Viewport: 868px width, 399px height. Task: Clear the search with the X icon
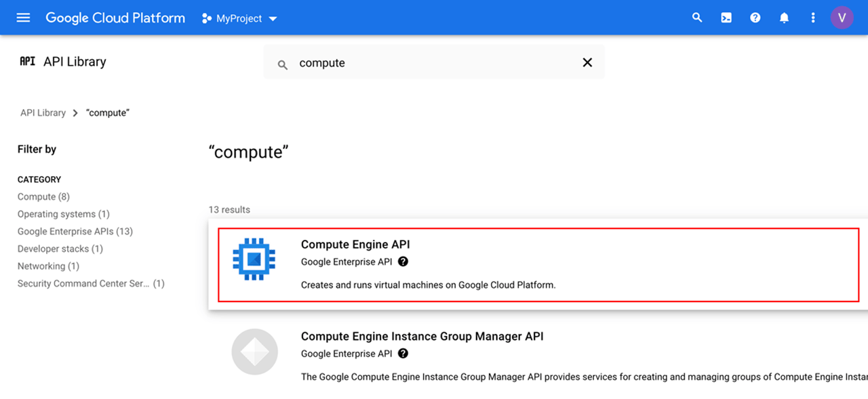(587, 62)
